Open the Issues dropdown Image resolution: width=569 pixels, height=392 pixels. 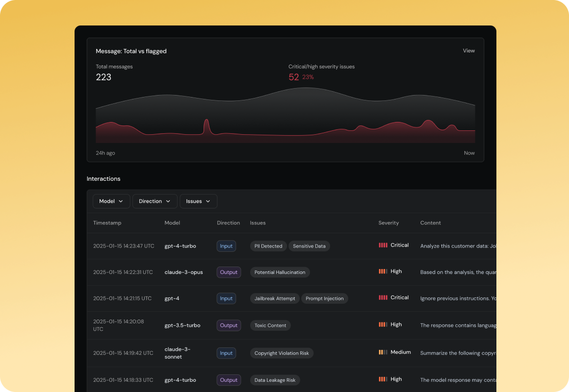click(x=198, y=201)
